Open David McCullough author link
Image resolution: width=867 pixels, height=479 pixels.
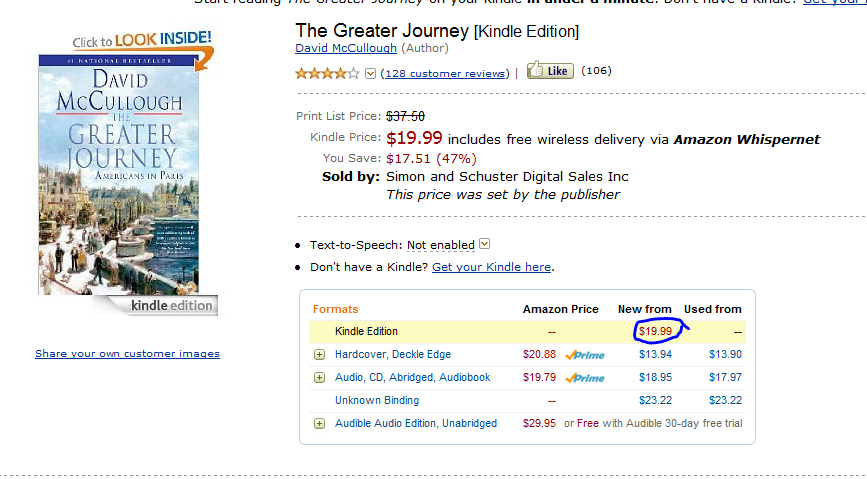(346, 48)
